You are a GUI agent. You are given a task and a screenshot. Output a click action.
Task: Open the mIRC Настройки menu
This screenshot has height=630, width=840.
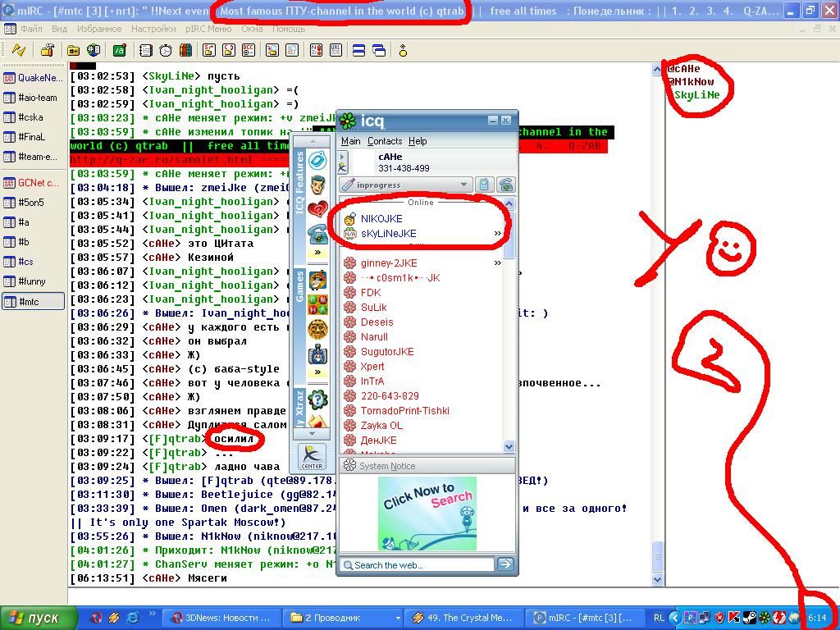point(153,29)
